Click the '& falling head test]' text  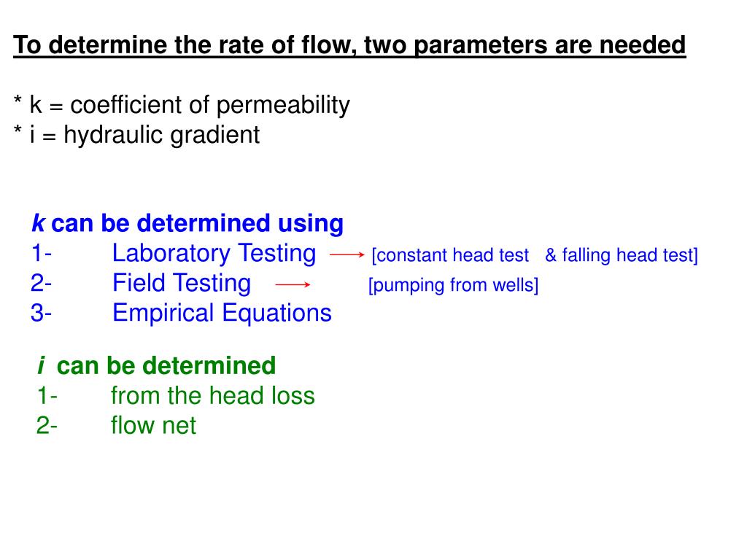click(x=622, y=255)
